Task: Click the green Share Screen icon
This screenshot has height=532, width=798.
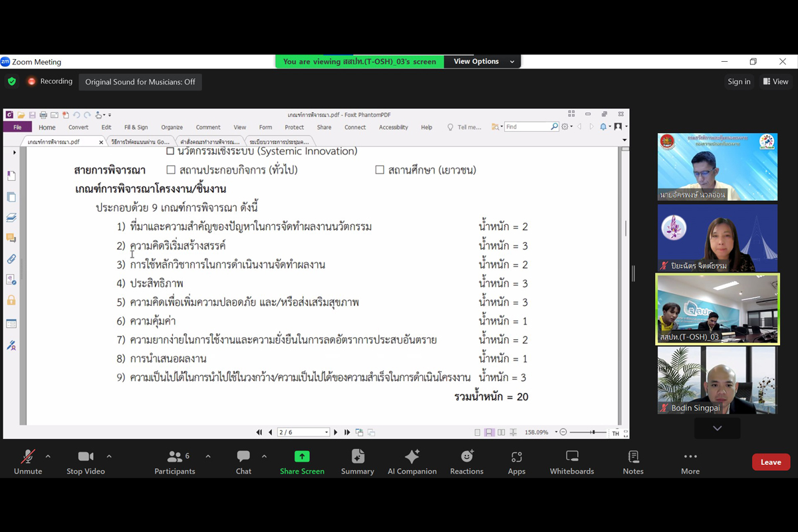Action: coord(302,457)
